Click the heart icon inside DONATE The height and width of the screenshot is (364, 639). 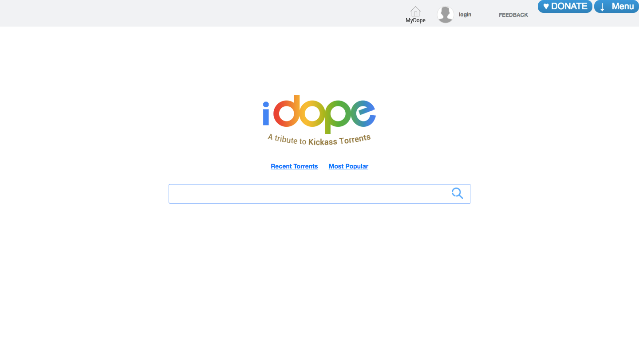[x=546, y=7]
